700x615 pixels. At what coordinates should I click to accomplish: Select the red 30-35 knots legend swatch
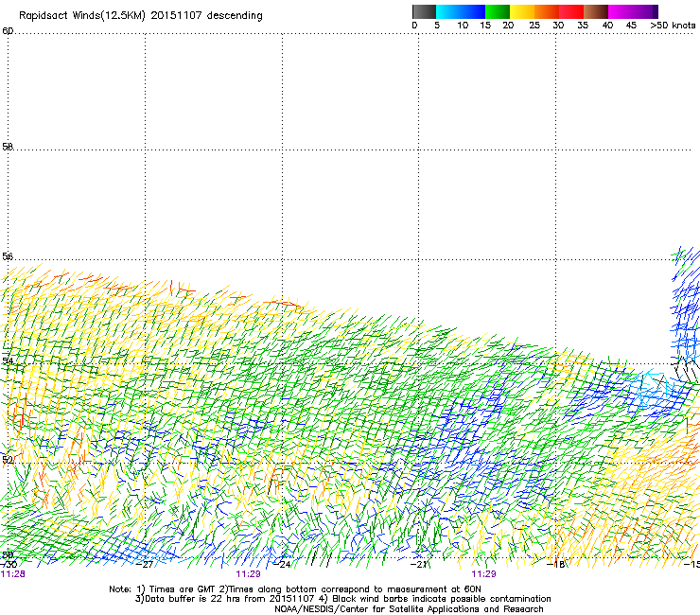(571, 11)
